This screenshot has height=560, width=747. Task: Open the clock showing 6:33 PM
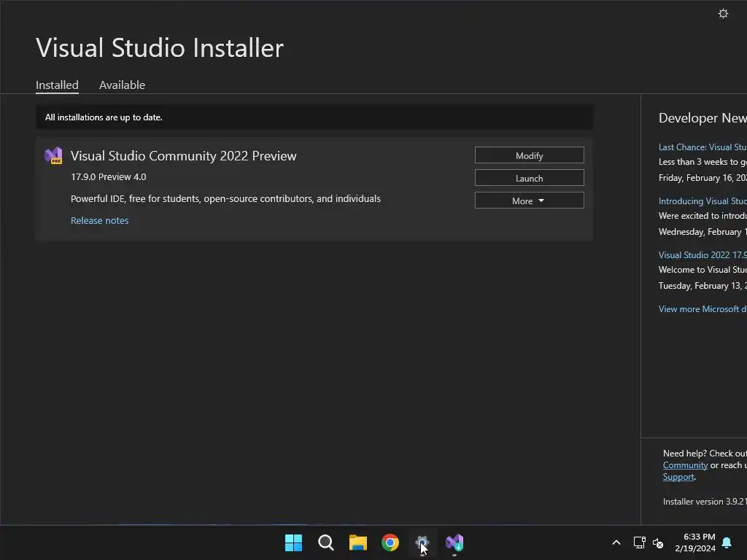pos(695,542)
